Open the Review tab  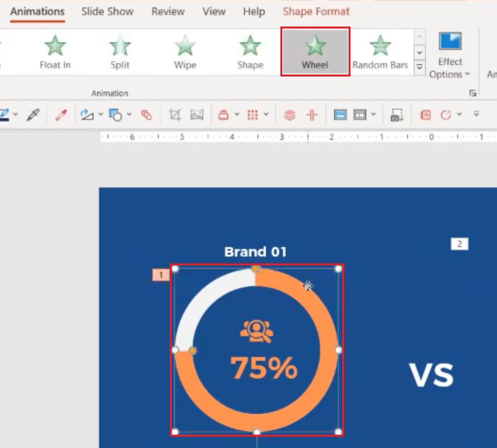tap(168, 11)
